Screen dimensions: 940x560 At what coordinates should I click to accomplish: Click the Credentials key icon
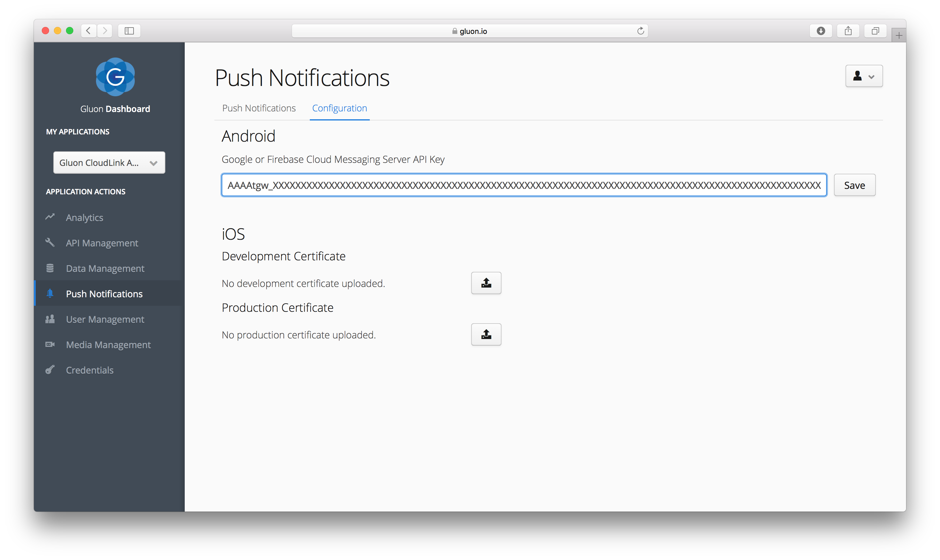coord(51,369)
